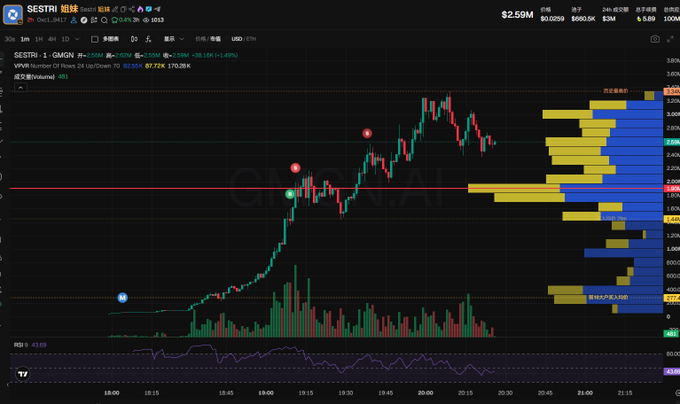Click the magnifier search icon in header

[104, 20]
